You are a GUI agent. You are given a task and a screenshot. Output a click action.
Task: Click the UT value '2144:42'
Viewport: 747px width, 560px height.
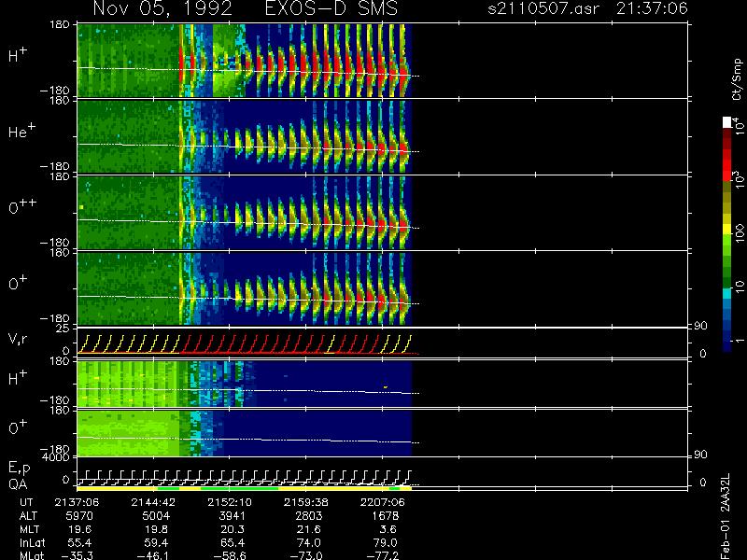click(x=153, y=502)
